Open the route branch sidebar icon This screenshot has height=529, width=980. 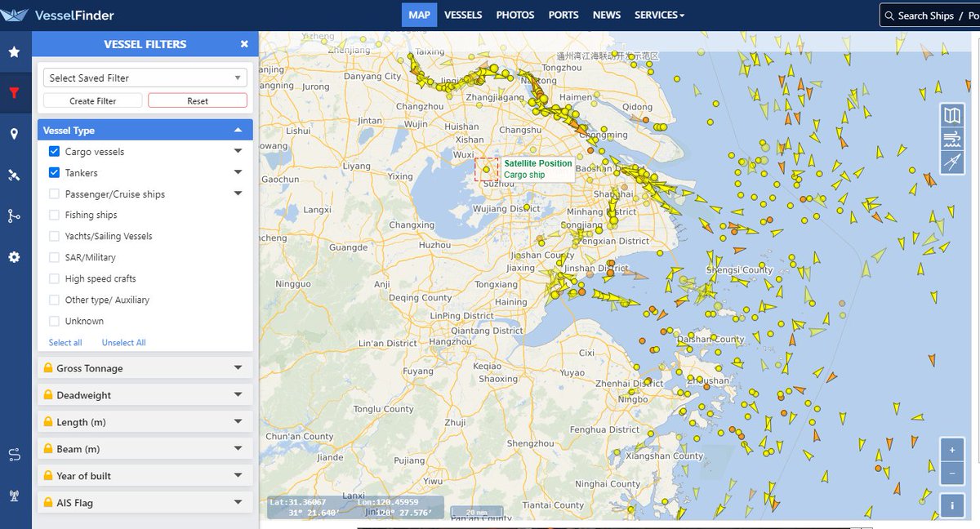point(14,216)
